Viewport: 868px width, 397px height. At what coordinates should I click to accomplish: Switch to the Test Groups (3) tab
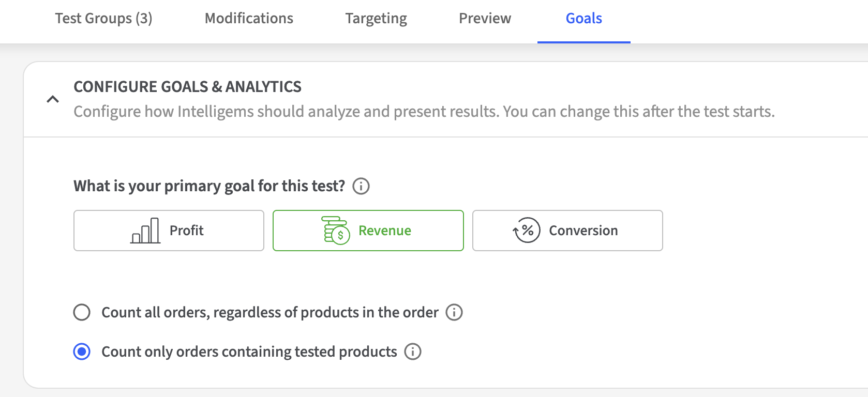click(x=103, y=19)
